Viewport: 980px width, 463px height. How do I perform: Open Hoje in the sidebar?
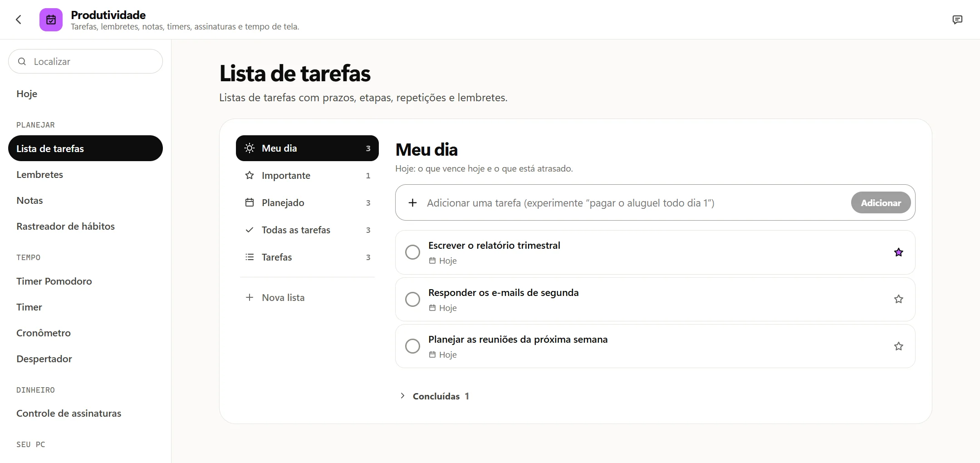pyautogui.click(x=85, y=94)
